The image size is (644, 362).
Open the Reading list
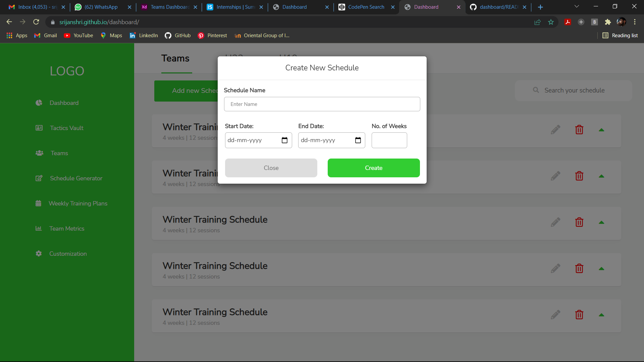[x=620, y=36]
